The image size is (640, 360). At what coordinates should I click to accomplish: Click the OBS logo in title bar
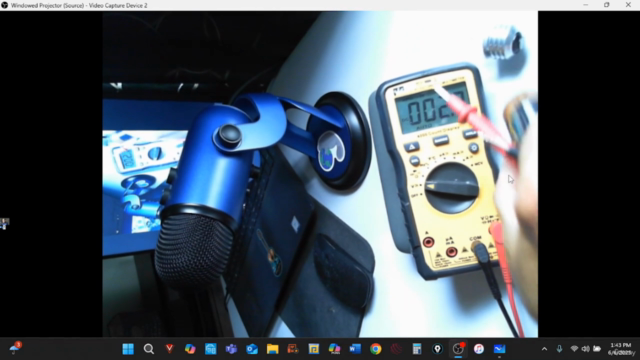[4, 5]
